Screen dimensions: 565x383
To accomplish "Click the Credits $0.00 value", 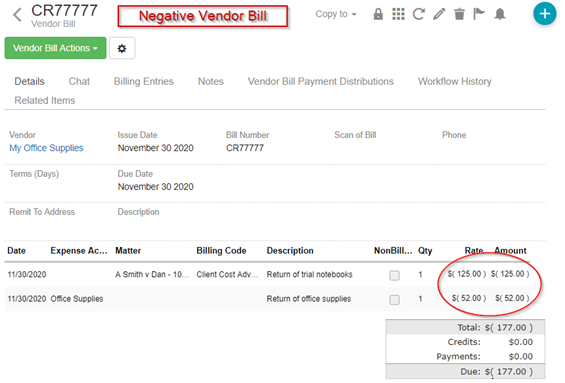I will pyautogui.click(x=521, y=342).
